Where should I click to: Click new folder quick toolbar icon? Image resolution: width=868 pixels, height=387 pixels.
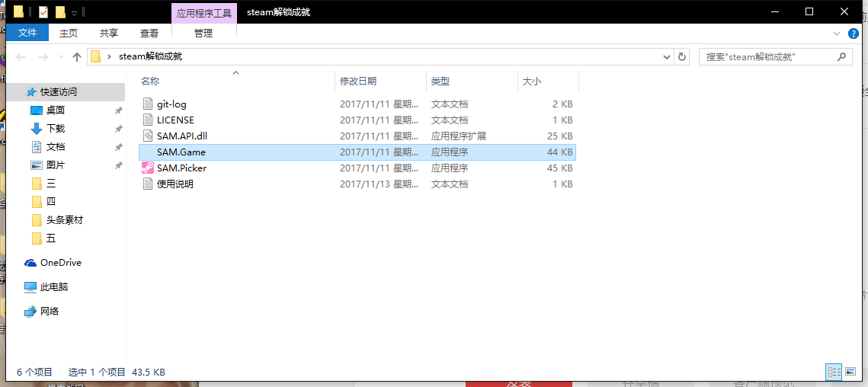click(60, 11)
